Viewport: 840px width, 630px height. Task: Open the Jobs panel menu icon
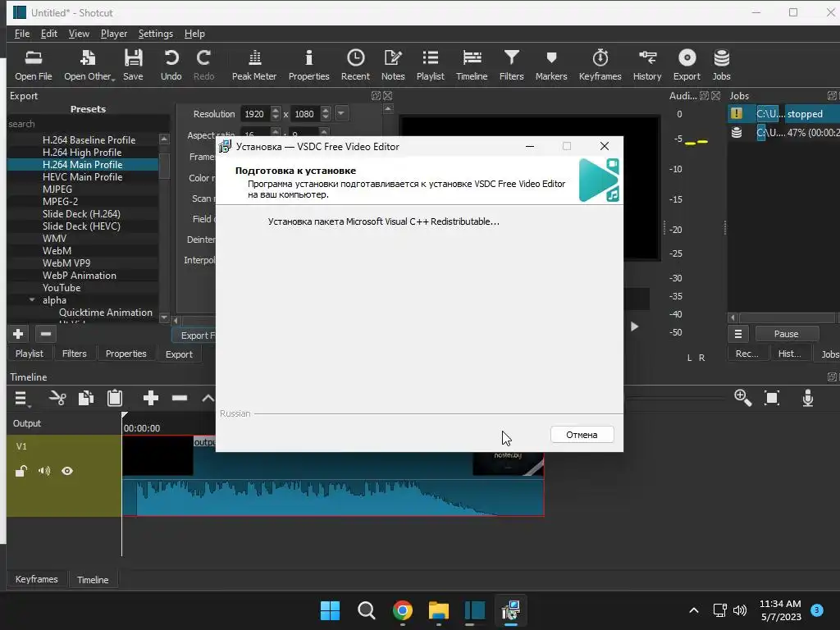[737, 335]
